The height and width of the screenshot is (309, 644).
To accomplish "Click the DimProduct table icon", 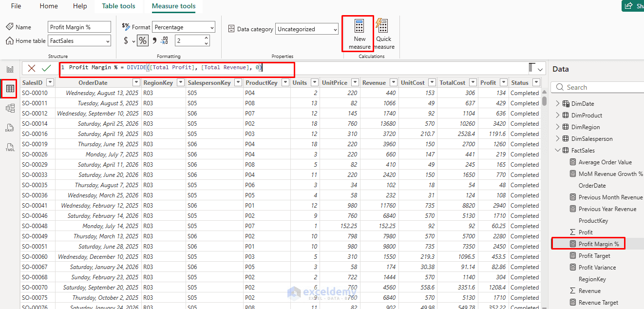I will coord(566,116).
